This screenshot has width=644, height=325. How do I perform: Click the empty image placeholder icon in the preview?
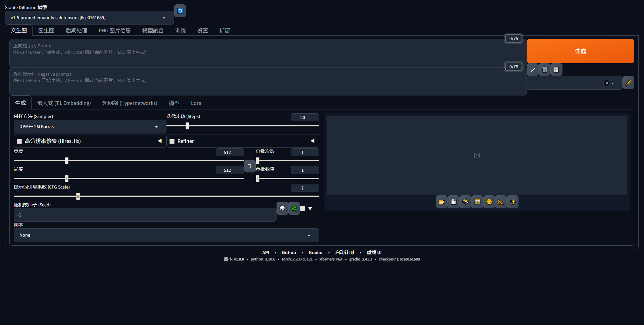pos(477,156)
